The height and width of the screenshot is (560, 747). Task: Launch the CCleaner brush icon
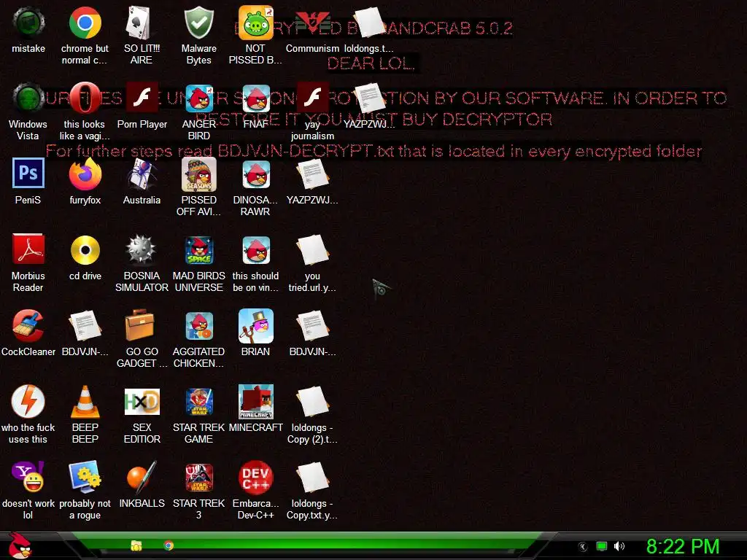click(x=28, y=326)
